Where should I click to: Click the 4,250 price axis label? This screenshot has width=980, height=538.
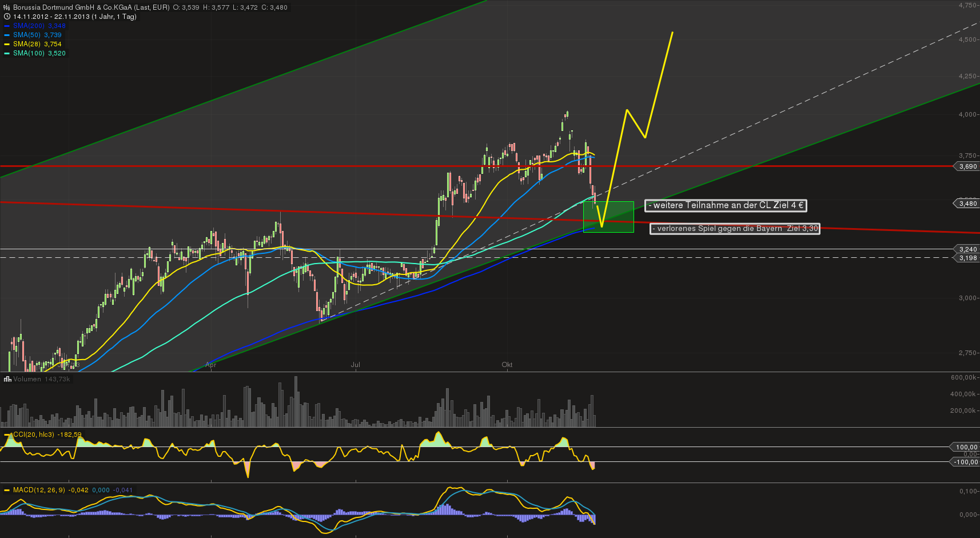point(968,76)
